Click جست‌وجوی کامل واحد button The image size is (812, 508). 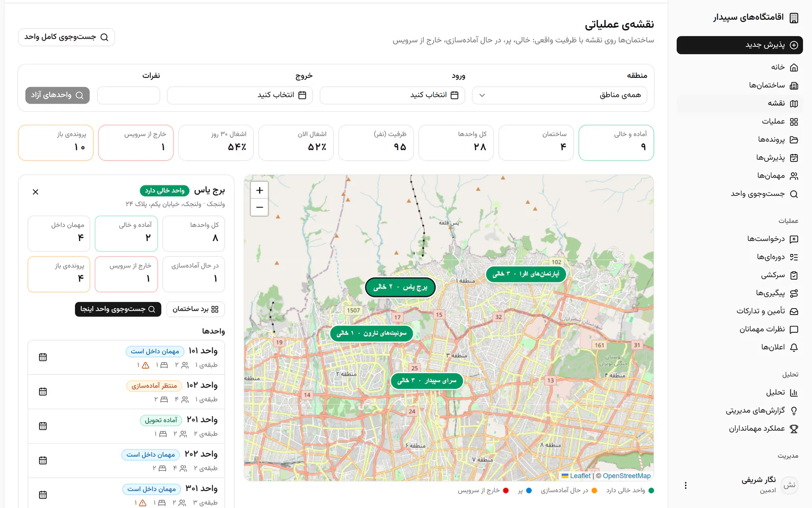(x=66, y=37)
